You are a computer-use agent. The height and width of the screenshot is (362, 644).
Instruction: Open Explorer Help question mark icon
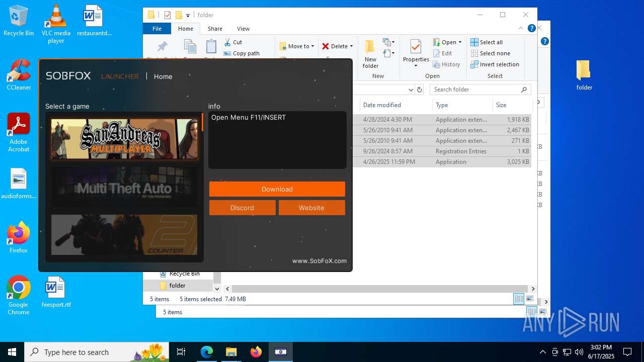coord(531,29)
